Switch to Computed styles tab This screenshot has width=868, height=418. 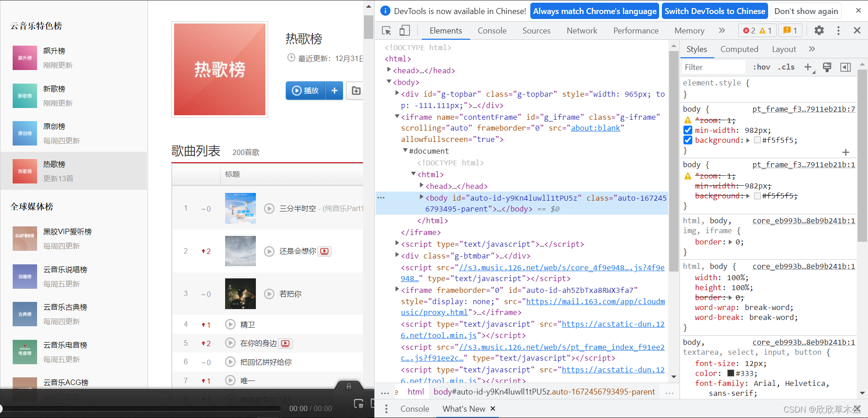[x=739, y=49]
